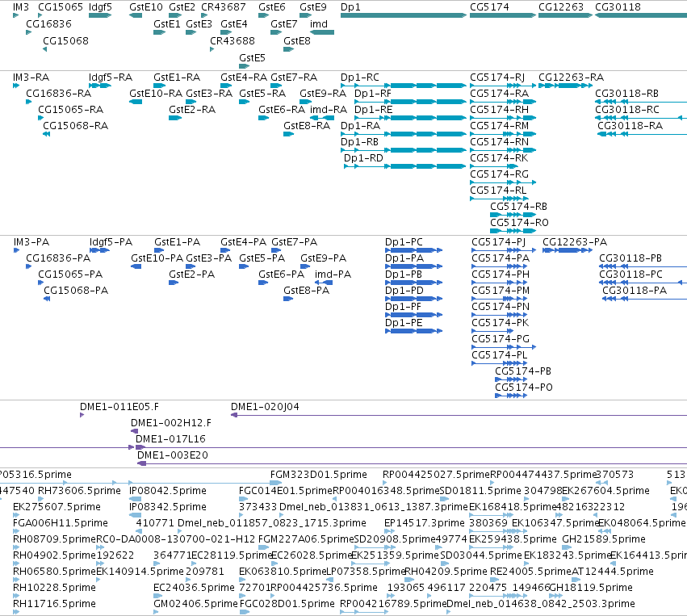Viewport: 687px width, 616px height.
Task: Open the GM02406.5prime EST label
Action: [195, 604]
